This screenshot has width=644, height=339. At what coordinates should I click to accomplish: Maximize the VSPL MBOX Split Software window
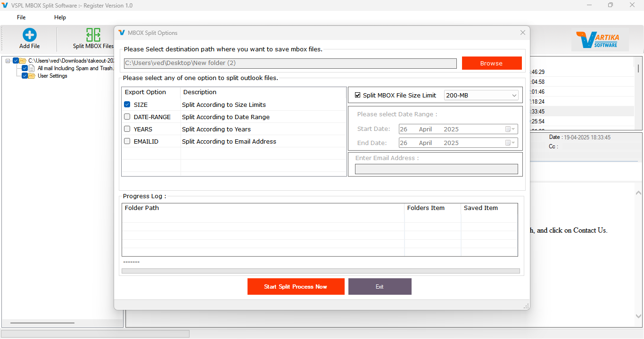611,5
